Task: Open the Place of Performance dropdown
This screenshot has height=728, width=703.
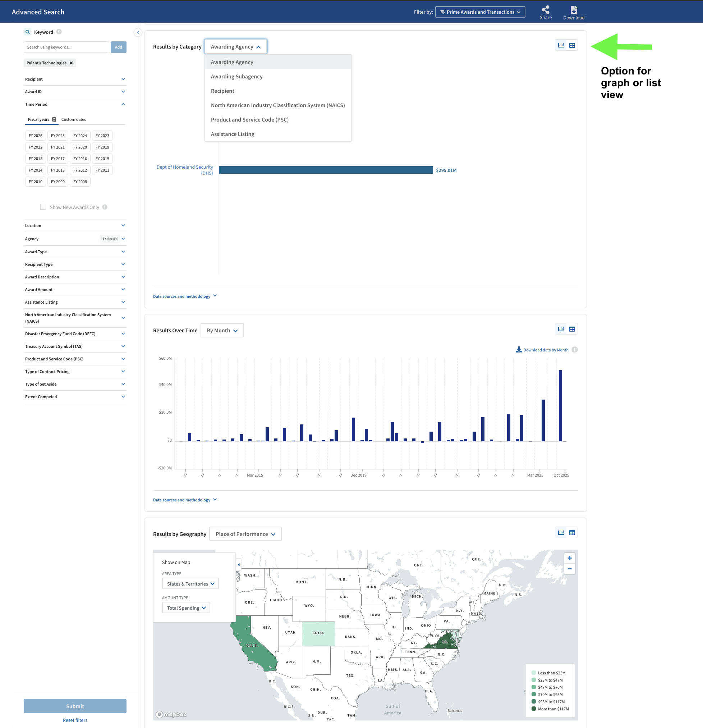Action: click(245, 534)
